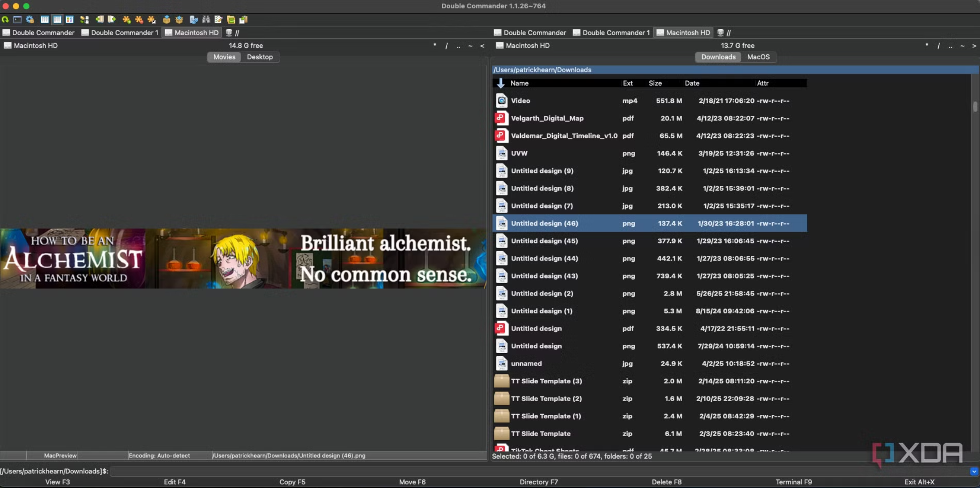Image resolution: width=980 pixels, height=488 pixels.
Task: Click the Move F6 button
Action: coord(412,482)
